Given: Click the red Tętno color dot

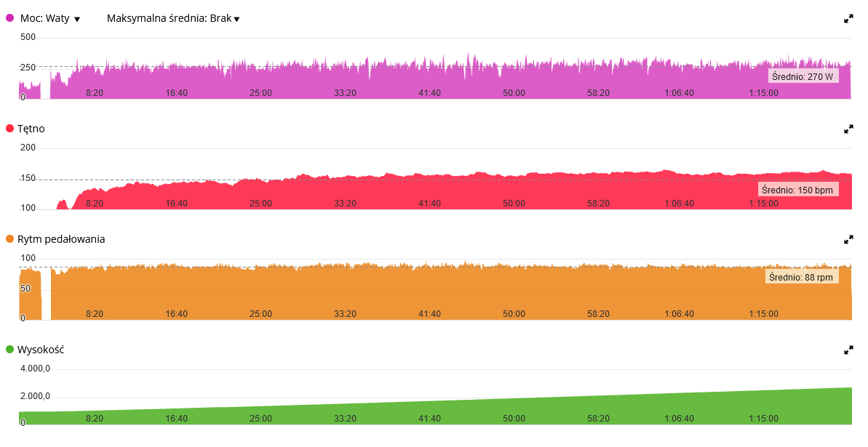Looking at the screenshot, I should click(10, 129).
